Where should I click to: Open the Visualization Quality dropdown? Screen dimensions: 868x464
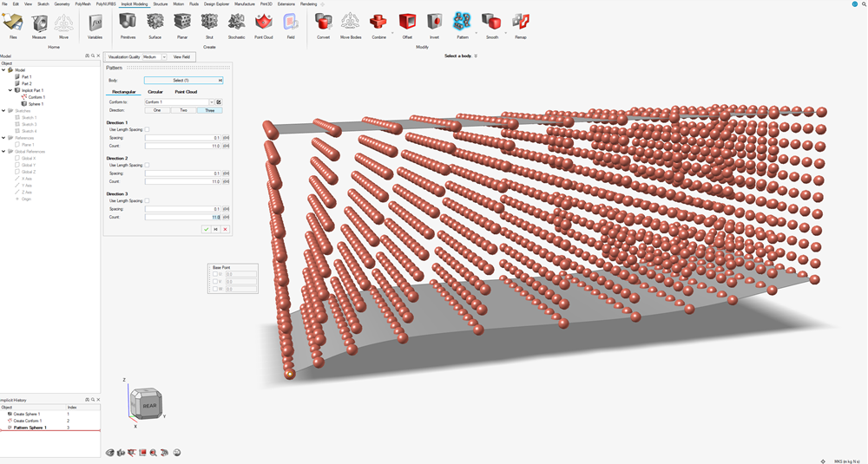164,56
